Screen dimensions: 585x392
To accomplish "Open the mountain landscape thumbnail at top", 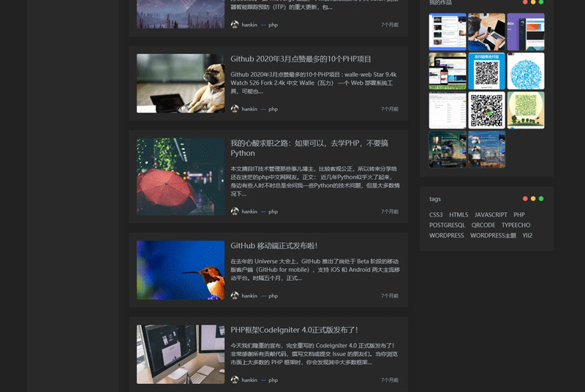I will click(181, 14).
